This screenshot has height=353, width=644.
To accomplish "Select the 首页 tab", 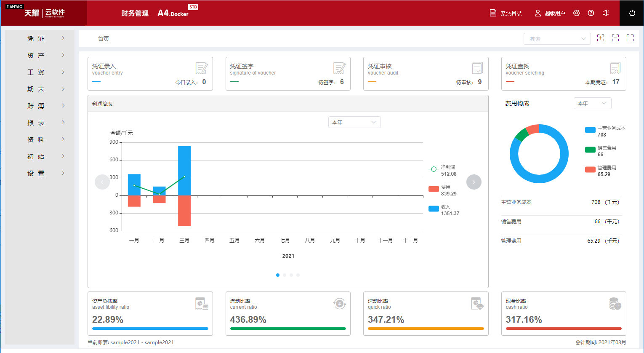I will coord(104,39).
